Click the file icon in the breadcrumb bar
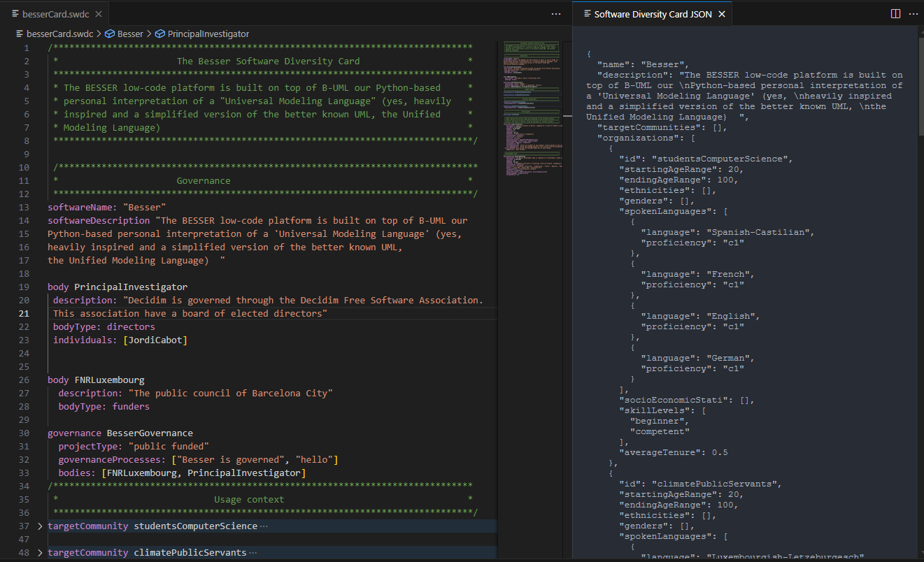 click(x=19, y=34)
